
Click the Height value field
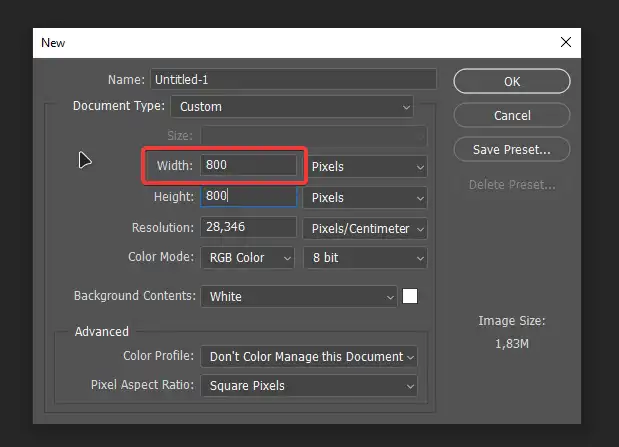[249, 197]
